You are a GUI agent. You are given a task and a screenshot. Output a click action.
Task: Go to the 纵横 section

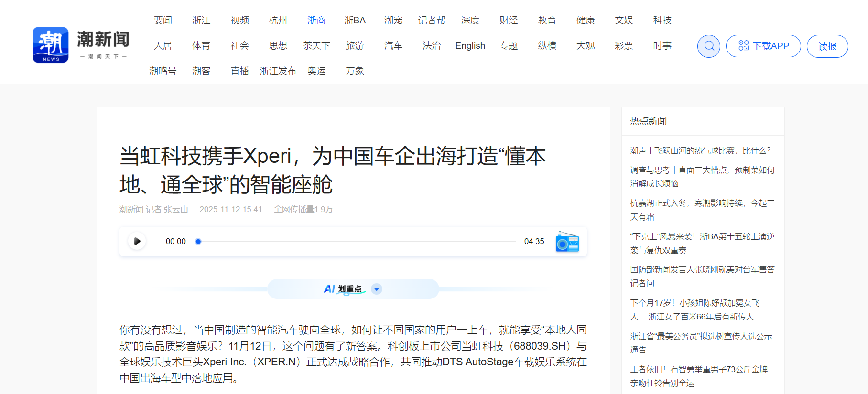point(547,46)
